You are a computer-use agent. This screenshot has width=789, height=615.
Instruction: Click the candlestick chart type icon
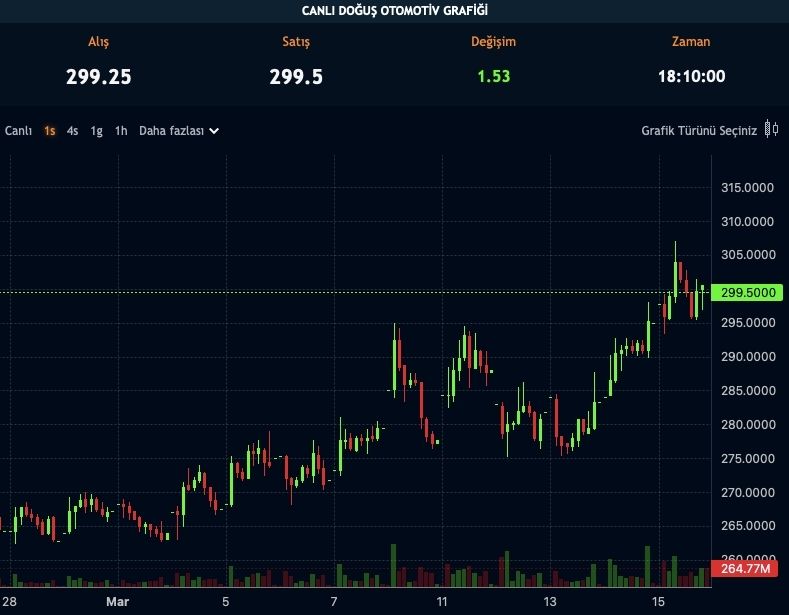771,129
